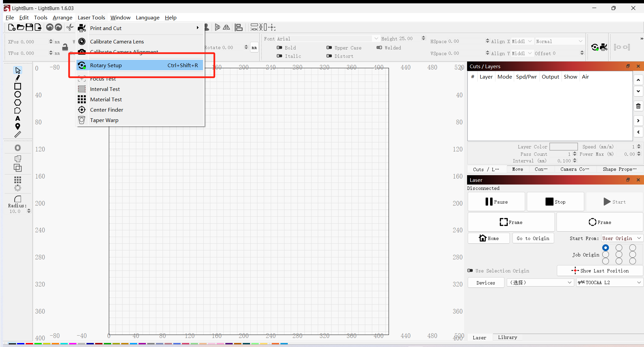Choose Interval Test menu entry
The image size is (644, 347).
tap(140, 89)
